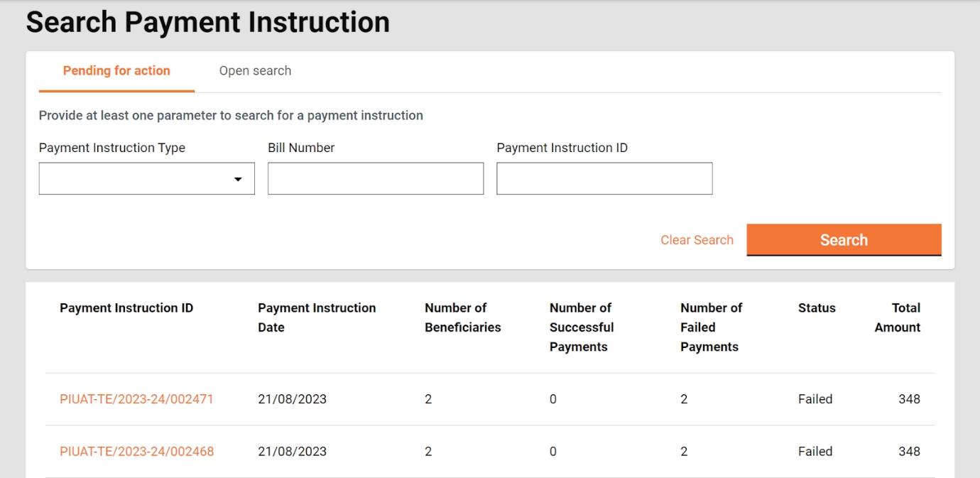Screen dimensions: 980x478
Task: Click the Payment Instruction ID column header
Action: click(126, 308)
